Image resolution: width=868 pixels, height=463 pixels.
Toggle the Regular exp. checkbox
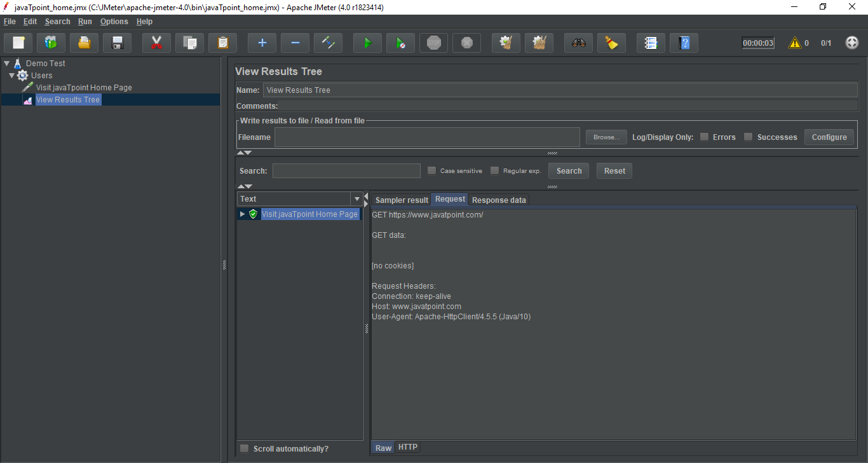tap(494, 170)
